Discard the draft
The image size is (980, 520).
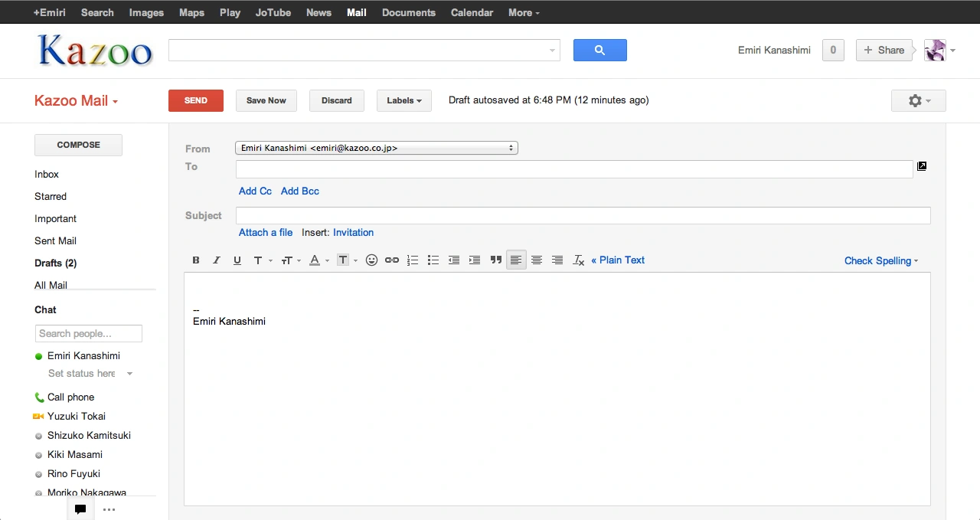click(337, 100)
